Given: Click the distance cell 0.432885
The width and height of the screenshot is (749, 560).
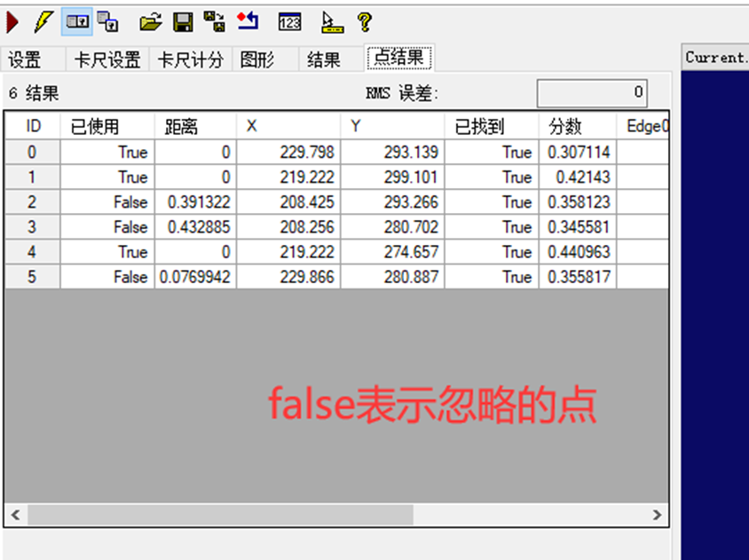Looking at the screenshot, I should click(x=195, y=227).
